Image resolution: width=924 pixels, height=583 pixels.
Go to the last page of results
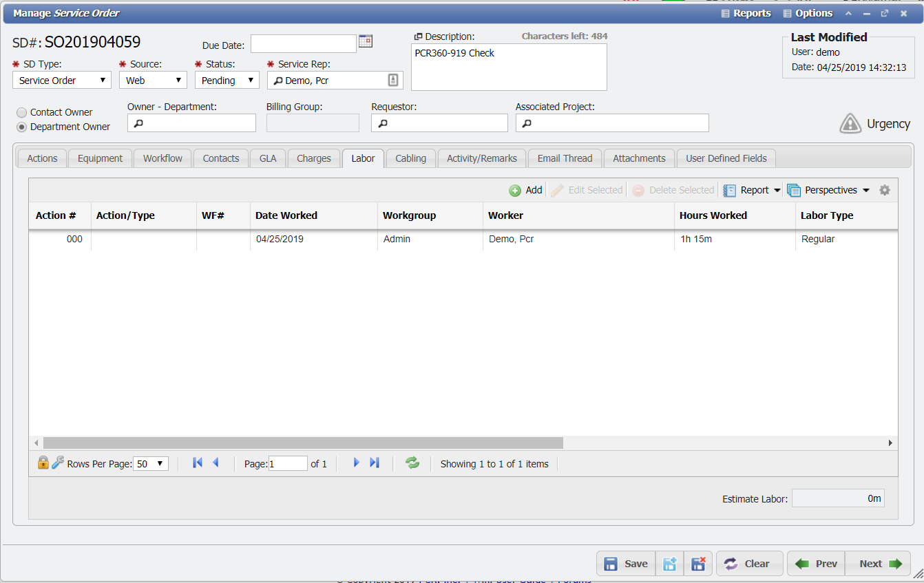(x=375, y=463)
